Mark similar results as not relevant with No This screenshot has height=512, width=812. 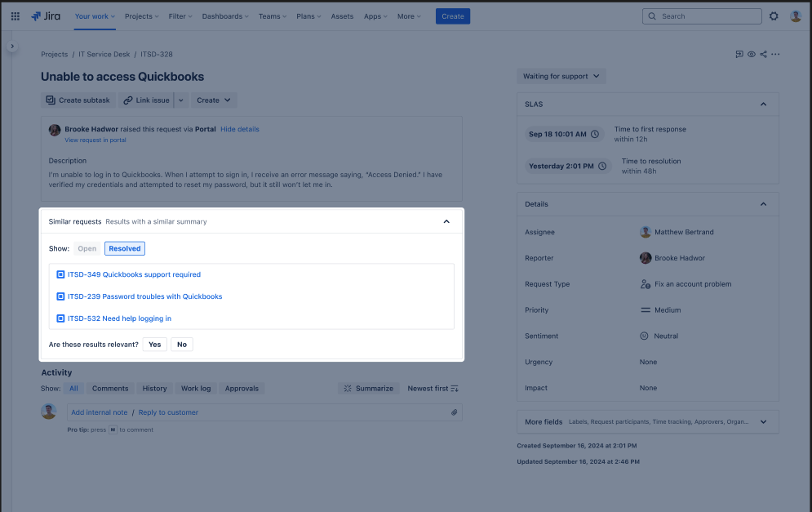tap(182, 345)
